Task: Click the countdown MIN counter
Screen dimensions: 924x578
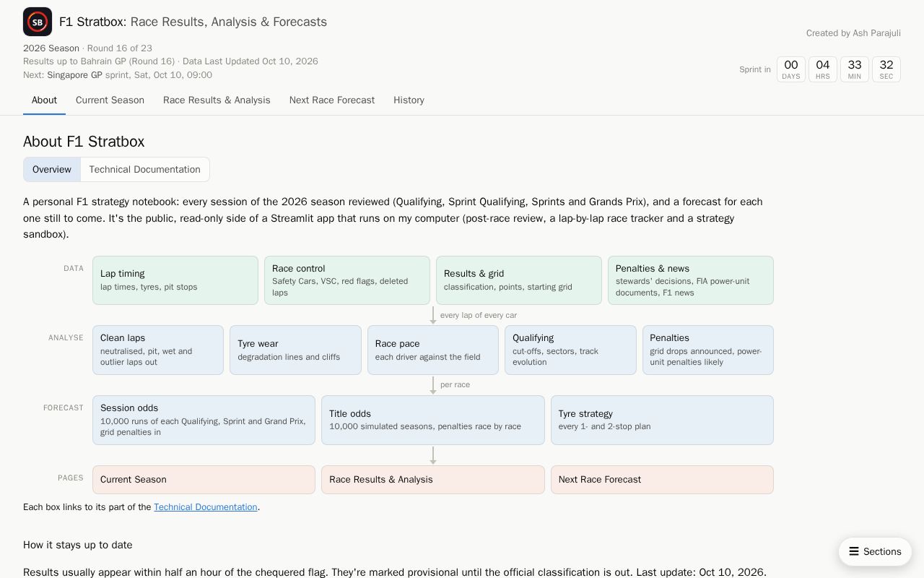Action: (855, 69)
